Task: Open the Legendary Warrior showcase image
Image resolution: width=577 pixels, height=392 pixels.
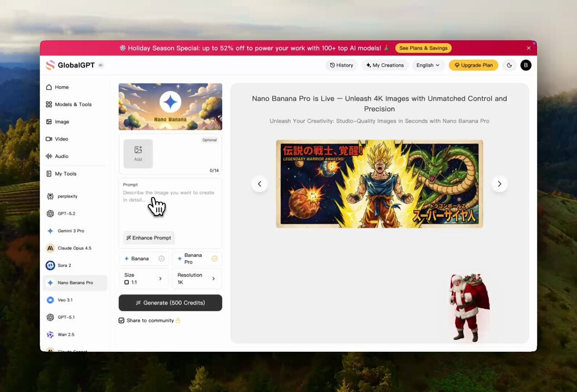Action: pyautogui.click(x=379, y=184)
